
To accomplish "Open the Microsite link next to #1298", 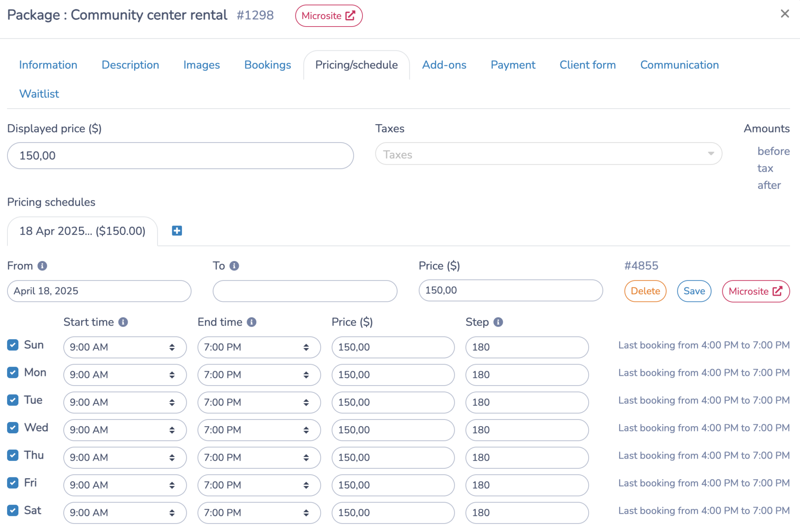I will tap(329, 16).
